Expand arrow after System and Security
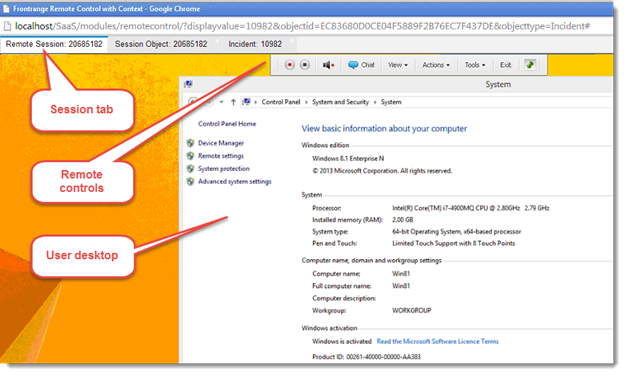This screenshot has width=624, height=374. (375, 102)
